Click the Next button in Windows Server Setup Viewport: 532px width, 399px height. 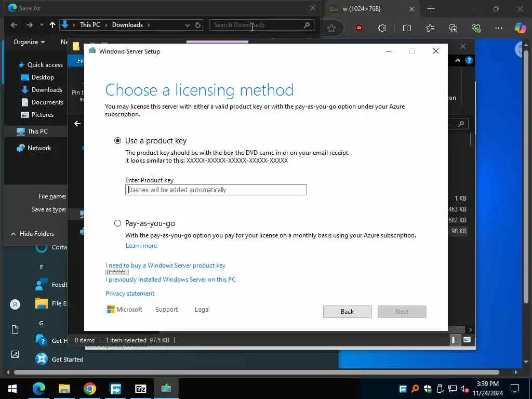pyautogui.click(x=402, y=312)
